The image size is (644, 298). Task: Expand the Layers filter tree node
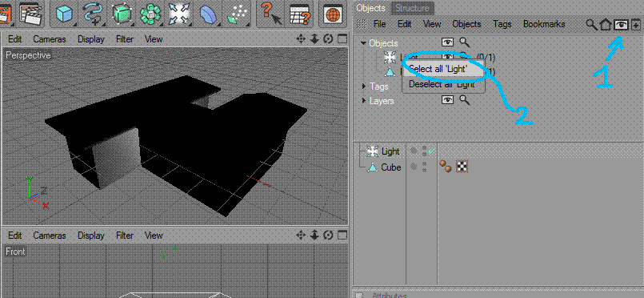tap(364, 101)
